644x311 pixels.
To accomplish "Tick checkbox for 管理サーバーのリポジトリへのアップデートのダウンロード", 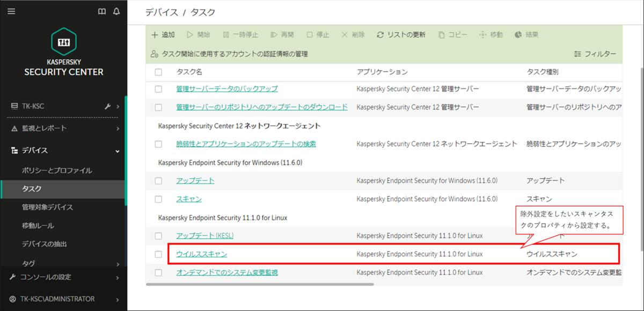I will pyautogui.click(x=158, y=107).
